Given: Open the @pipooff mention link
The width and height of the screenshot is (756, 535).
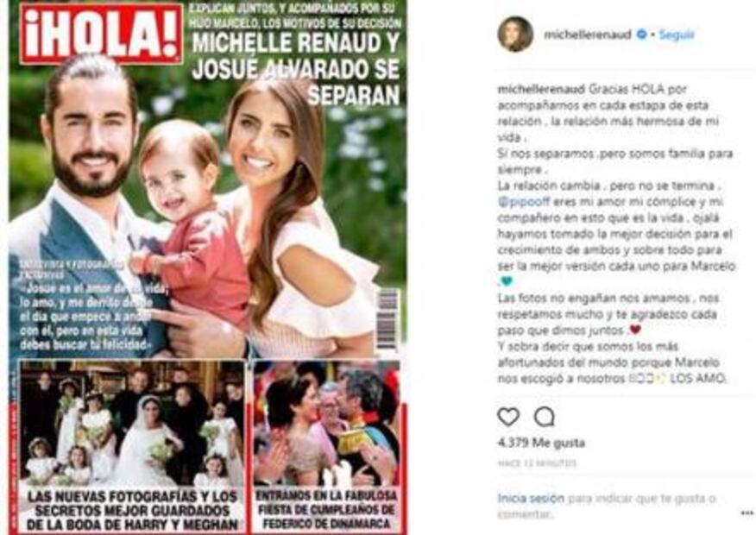Looking at the screenshot, I should (x=524, y=201).
